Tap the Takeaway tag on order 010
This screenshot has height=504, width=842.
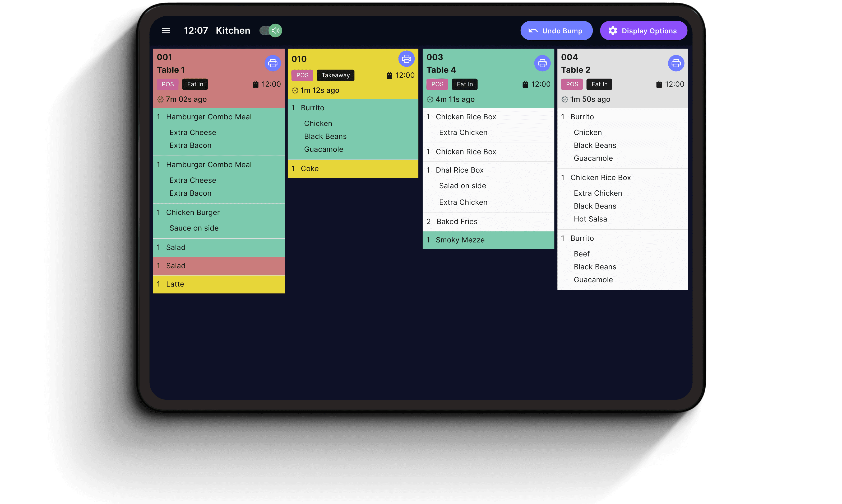tap(335, 76)
